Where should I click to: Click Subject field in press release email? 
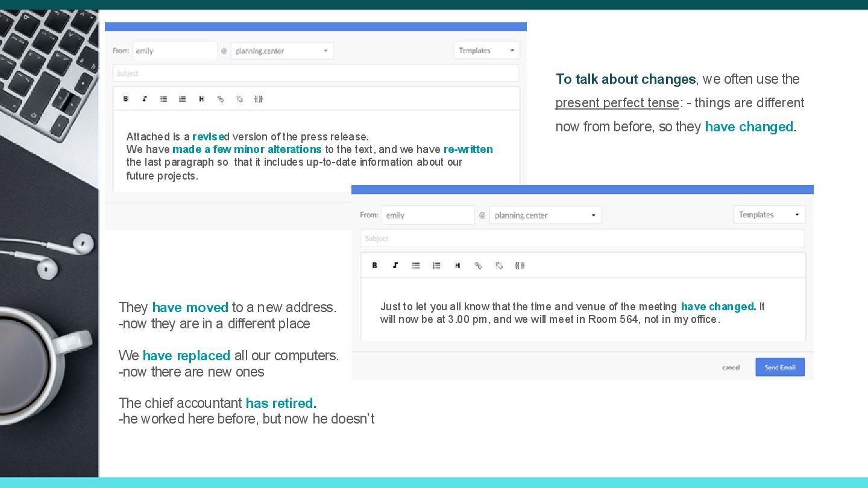pyautogui.click(x=316, y=73)
